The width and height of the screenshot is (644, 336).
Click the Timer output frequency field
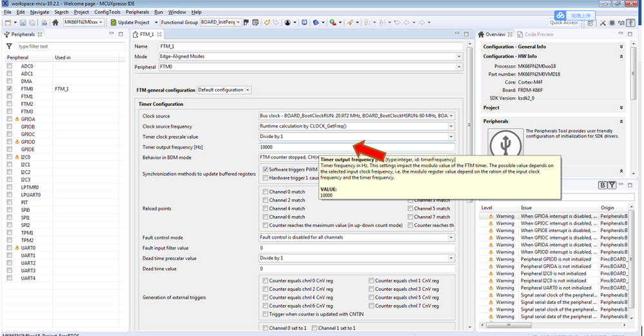pyautogui.click(x=356, y=147)
